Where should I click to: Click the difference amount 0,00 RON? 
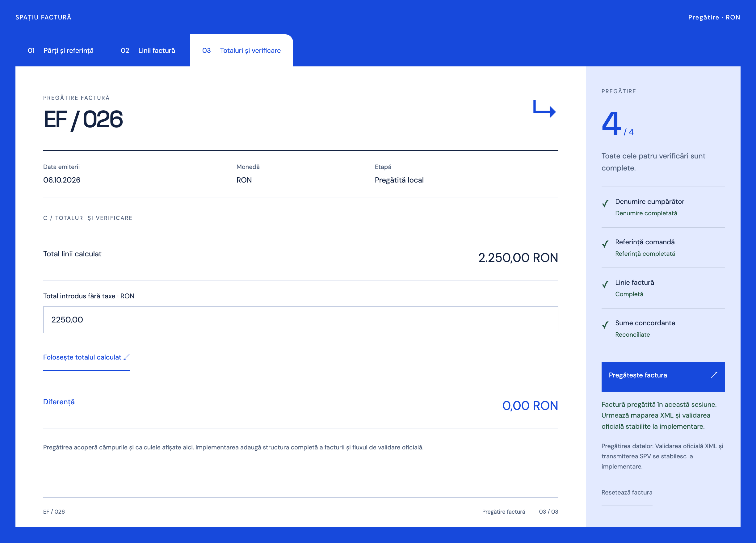530,406
